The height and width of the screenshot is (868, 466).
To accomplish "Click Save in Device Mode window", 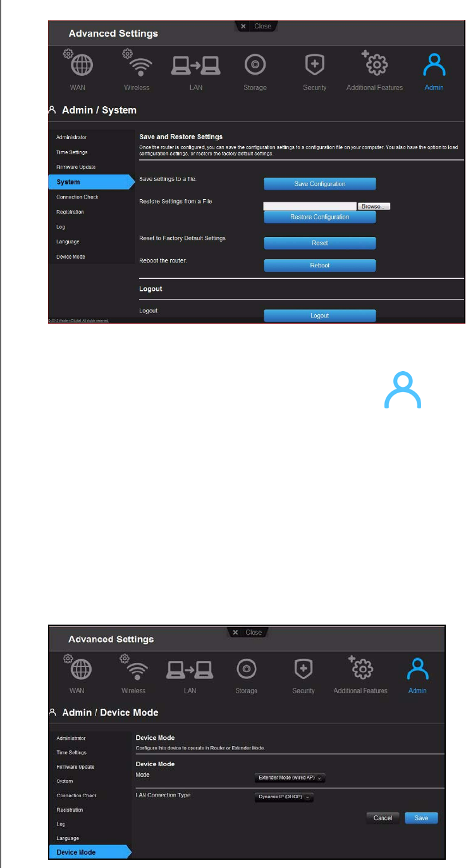I will 421,818.
